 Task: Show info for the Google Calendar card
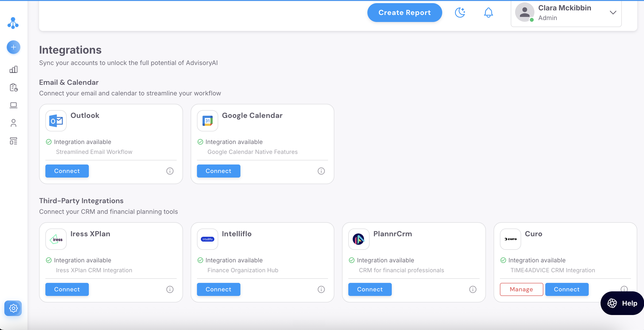pyautogui.click(x=321, y=171)
